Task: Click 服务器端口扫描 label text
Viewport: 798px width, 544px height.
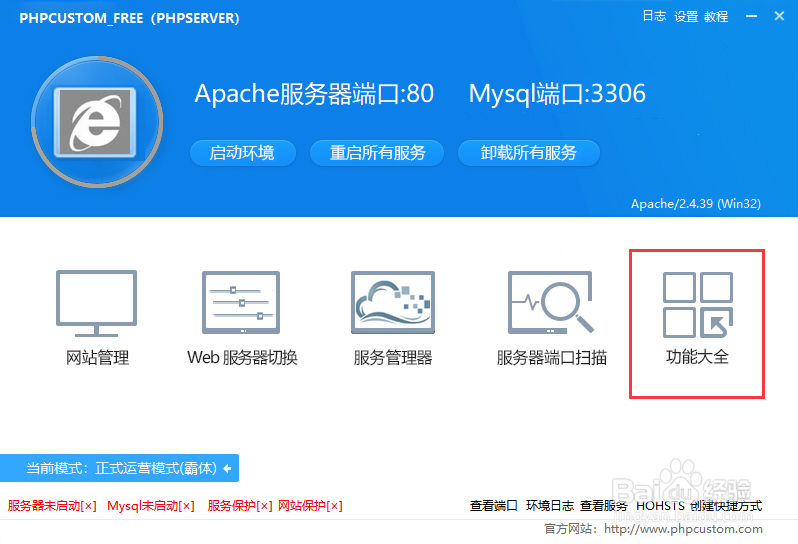Action: [552, 358]
